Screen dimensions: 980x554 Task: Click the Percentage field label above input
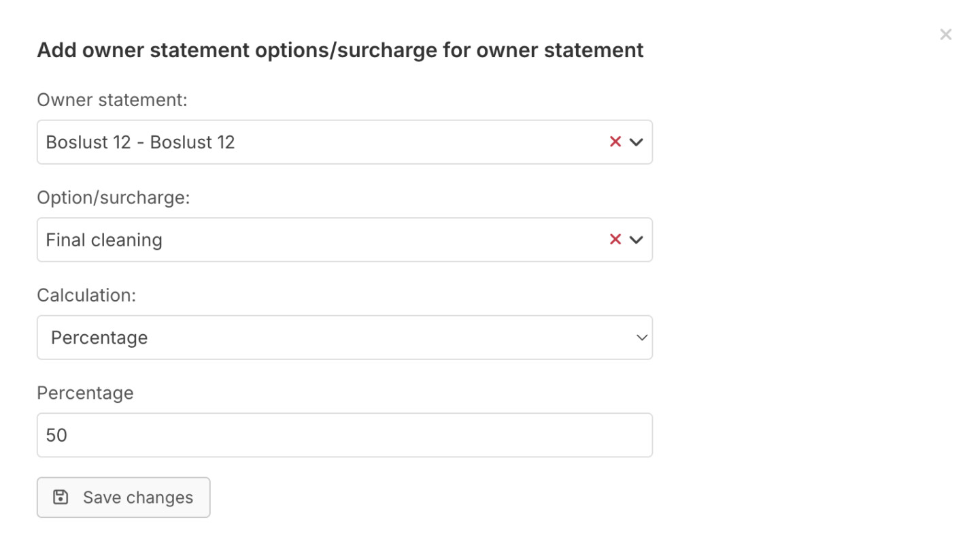pos(85,393)
